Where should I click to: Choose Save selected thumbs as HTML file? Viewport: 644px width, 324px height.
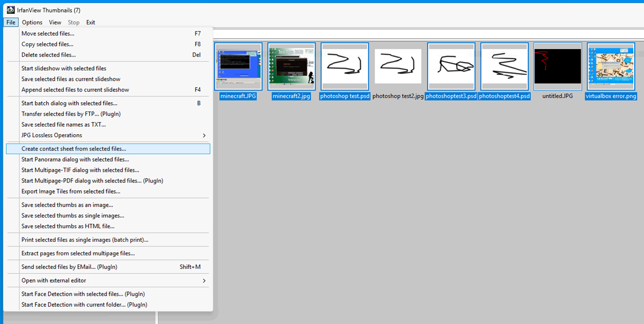tap(68, 226)
